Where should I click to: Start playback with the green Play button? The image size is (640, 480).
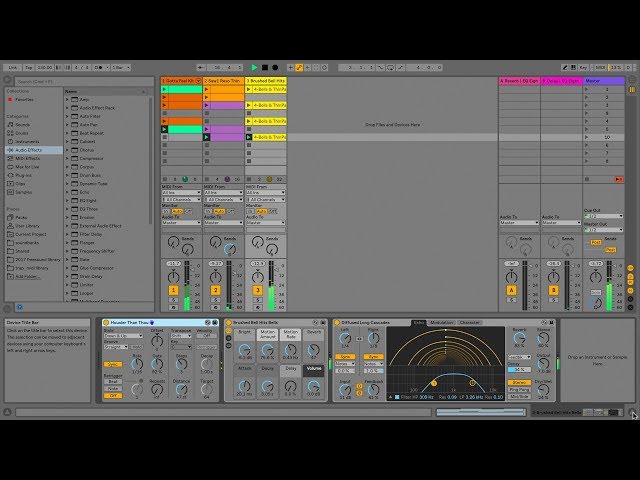pos(254,67)
